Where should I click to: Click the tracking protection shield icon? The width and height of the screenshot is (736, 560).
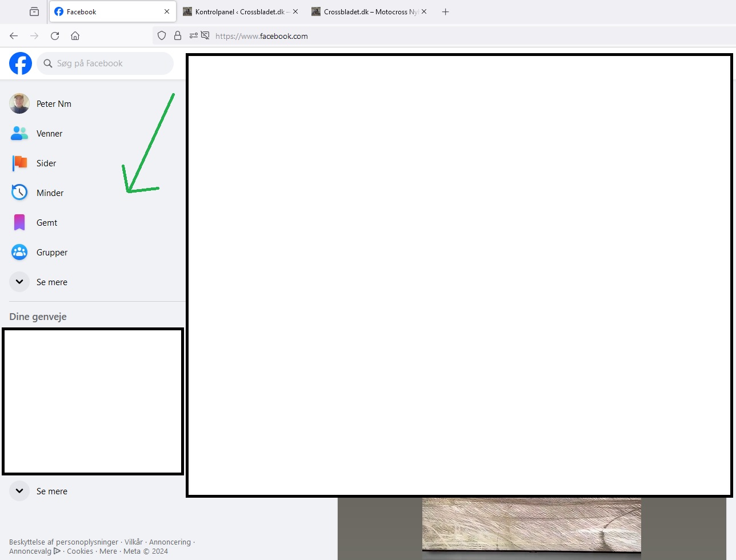(x=162, y=36)
